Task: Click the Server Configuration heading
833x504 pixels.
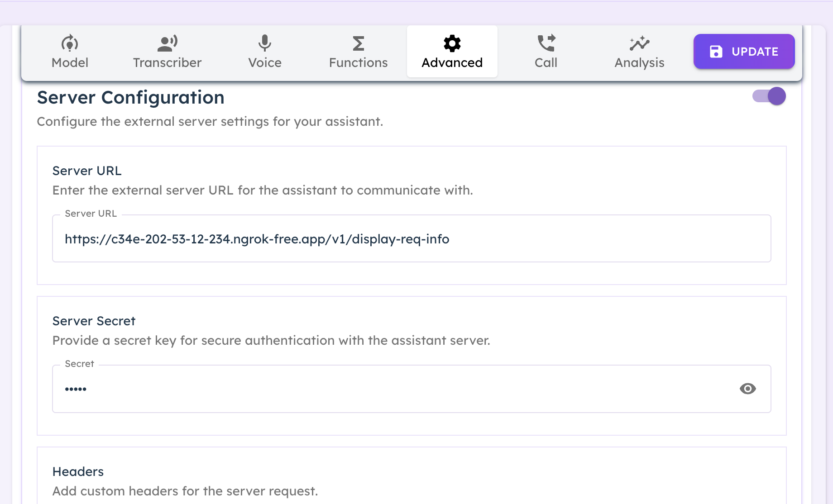Action: pyautogui.click(x=131, y=97)
